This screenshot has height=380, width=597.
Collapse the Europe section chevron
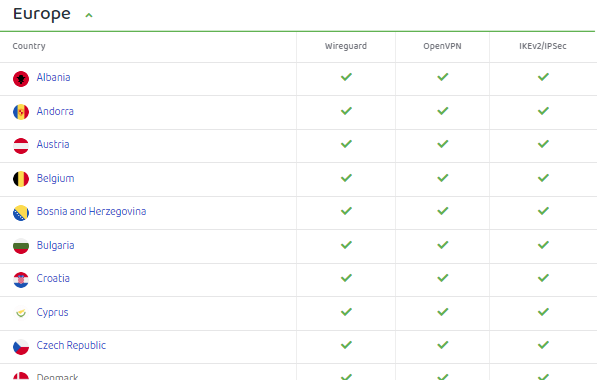tap(89, 15)
